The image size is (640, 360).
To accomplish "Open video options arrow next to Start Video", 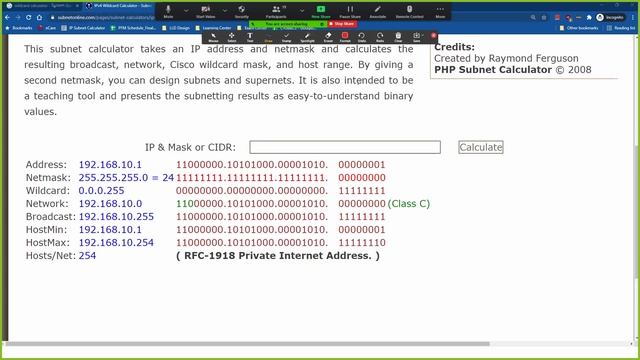I will (225, 11).
